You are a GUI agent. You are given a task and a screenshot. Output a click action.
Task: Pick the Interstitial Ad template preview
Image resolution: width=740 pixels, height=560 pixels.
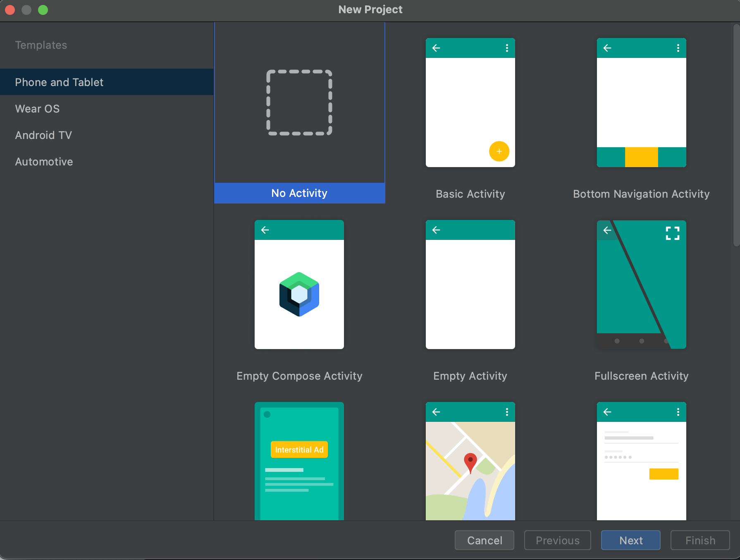(x=299, y=461)
